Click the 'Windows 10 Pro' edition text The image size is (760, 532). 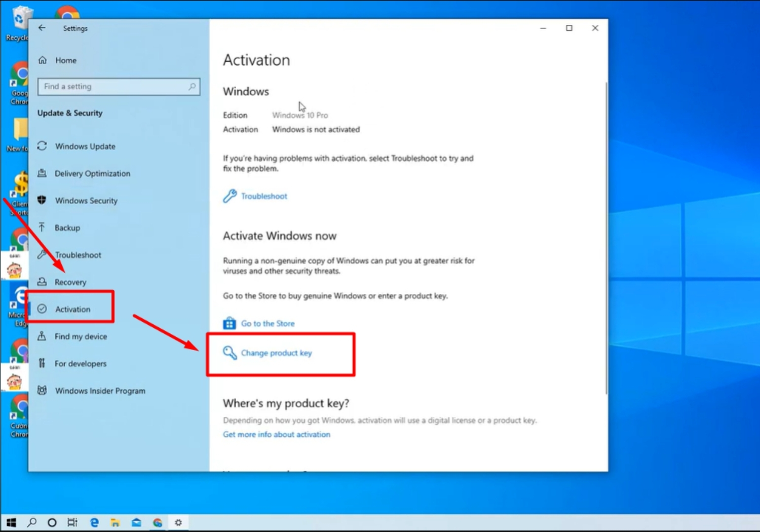tap(300, 116)
